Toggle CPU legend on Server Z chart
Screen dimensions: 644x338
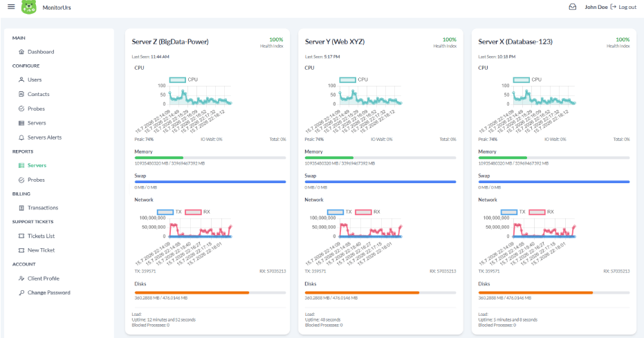[x=183, y=79]
